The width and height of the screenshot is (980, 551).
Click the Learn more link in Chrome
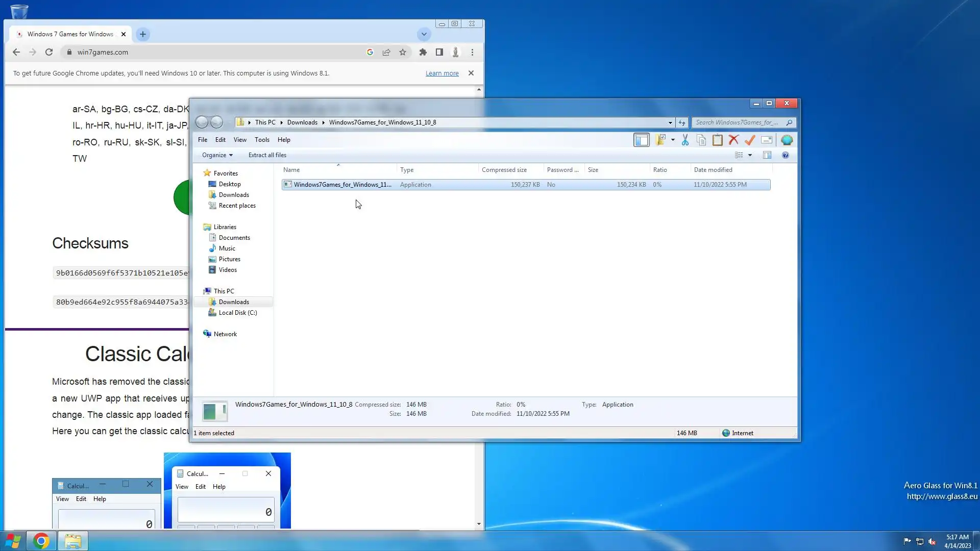(x=442, y=73)
